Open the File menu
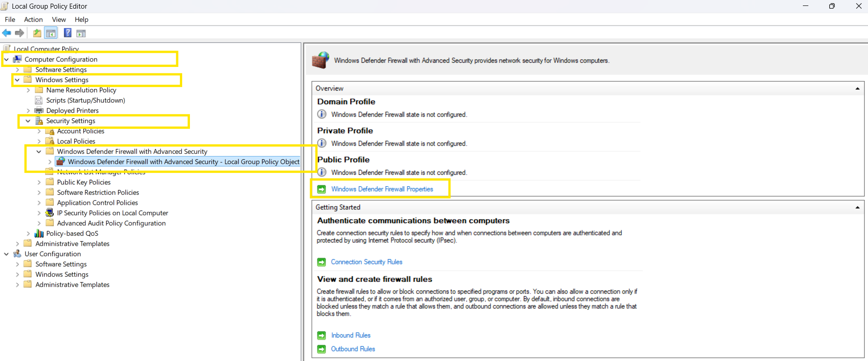Screen dimensions: 868x361 point(10,20)
